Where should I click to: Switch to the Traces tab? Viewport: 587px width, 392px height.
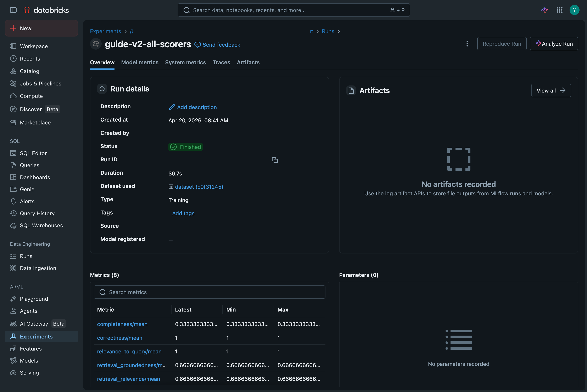click(x=222, y=62)
